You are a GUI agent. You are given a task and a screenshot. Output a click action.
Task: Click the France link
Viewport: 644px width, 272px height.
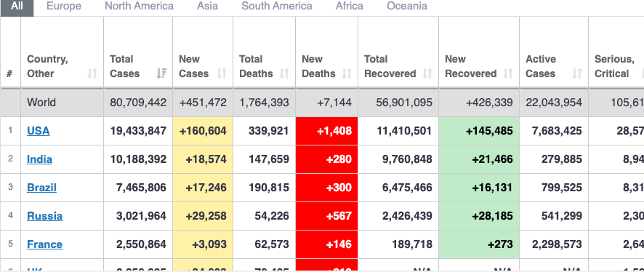click(x=45, y=244)
